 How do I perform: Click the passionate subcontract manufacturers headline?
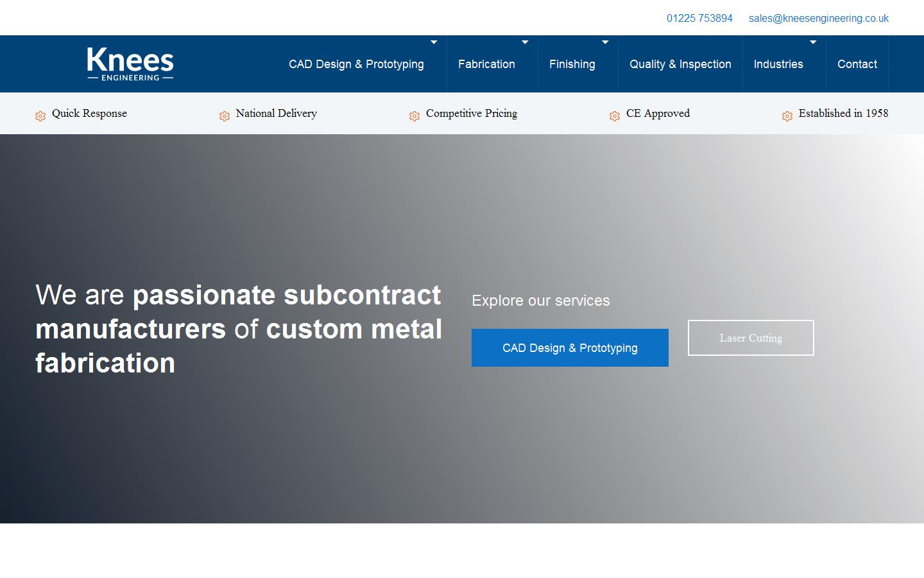(x=239, y=329)
